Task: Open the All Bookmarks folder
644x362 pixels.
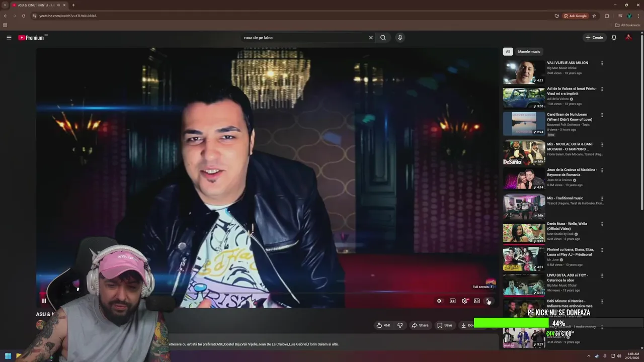Action: [x=628, y=25]
